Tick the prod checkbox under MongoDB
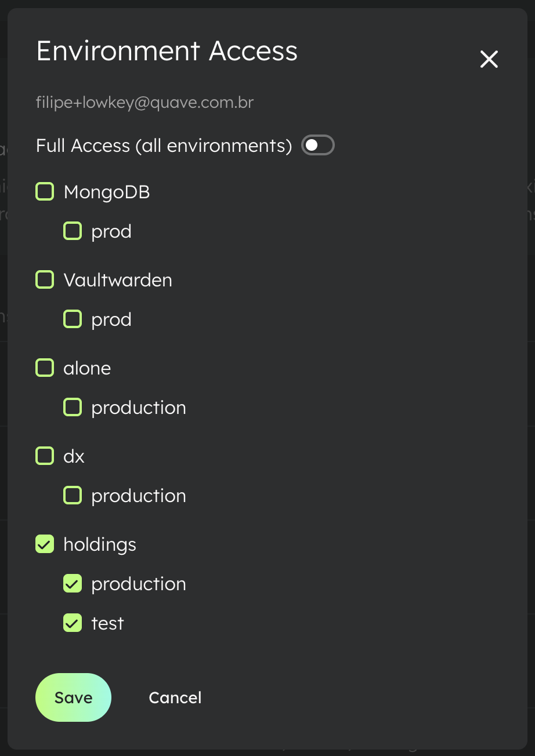Viewport: 535px width, 756px height. 73,231
